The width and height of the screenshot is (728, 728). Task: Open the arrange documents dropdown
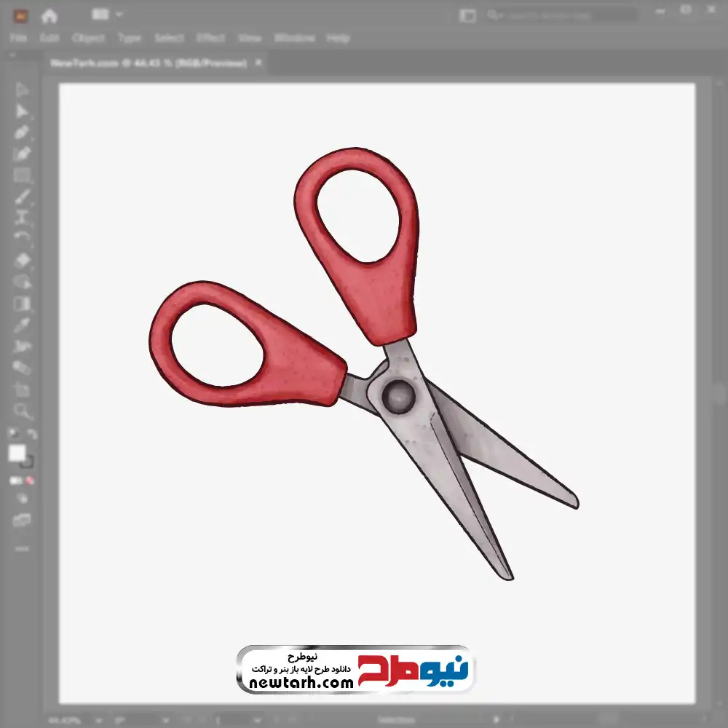[x=108, y=14]
